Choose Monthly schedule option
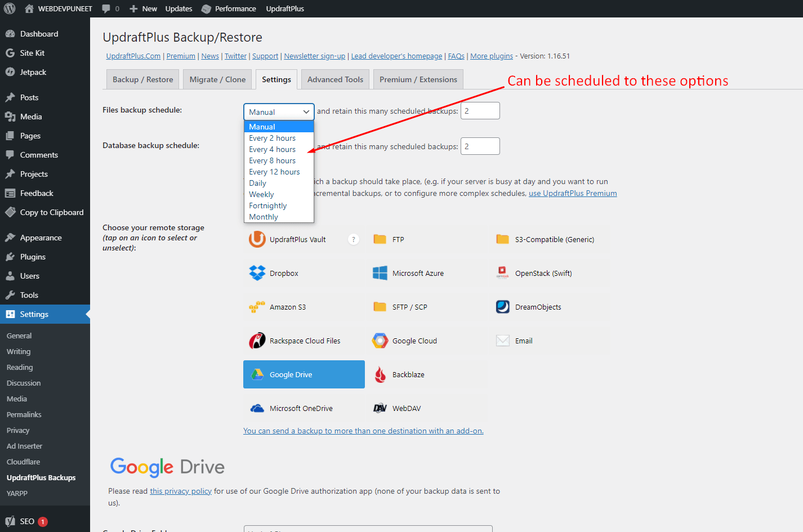 (279, 217)
